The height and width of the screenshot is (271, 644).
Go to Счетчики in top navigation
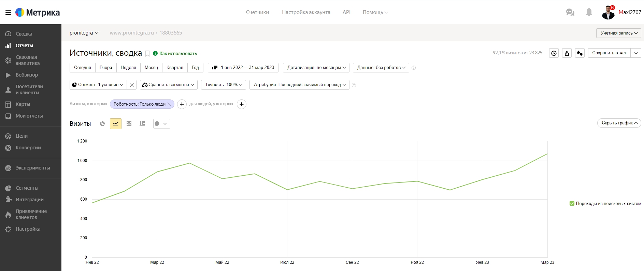257,12
